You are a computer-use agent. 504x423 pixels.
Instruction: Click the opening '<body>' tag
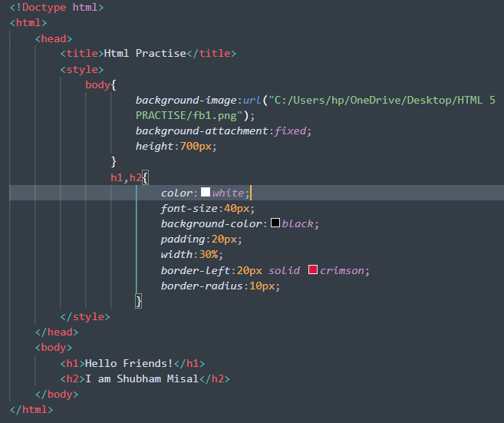tap(54, 348)
